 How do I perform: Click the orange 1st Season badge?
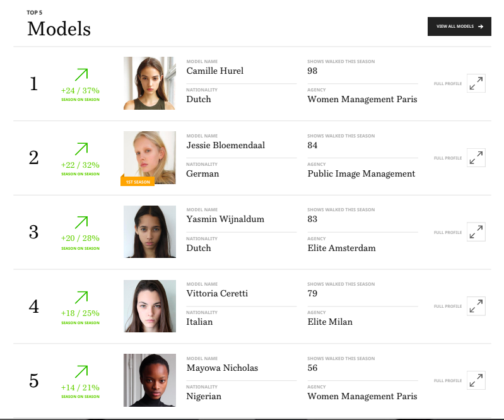pyautogui.click(x=138, y=182)
